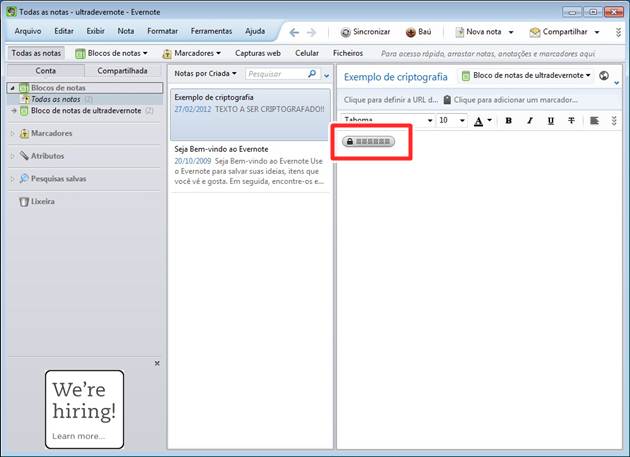
Task: Go forward with the right arrow
Action: pos(311,32)
